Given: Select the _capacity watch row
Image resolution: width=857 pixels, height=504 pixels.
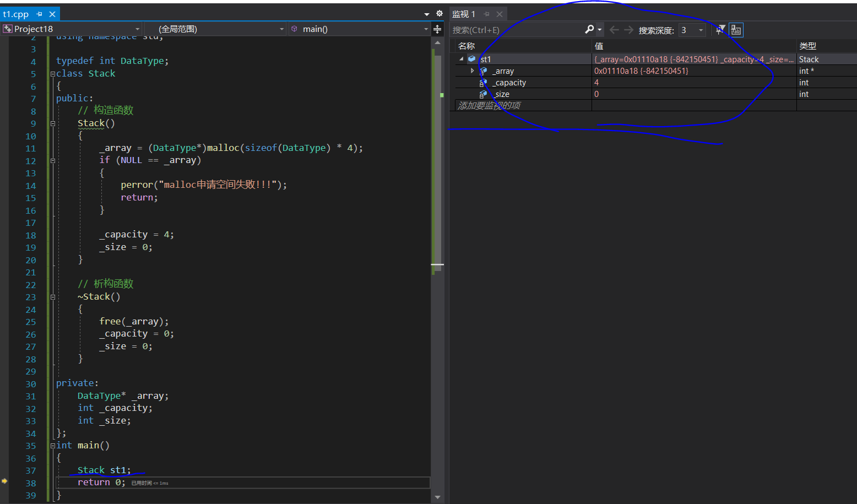Looking at the screenshot, I should (x=655, y=82).
